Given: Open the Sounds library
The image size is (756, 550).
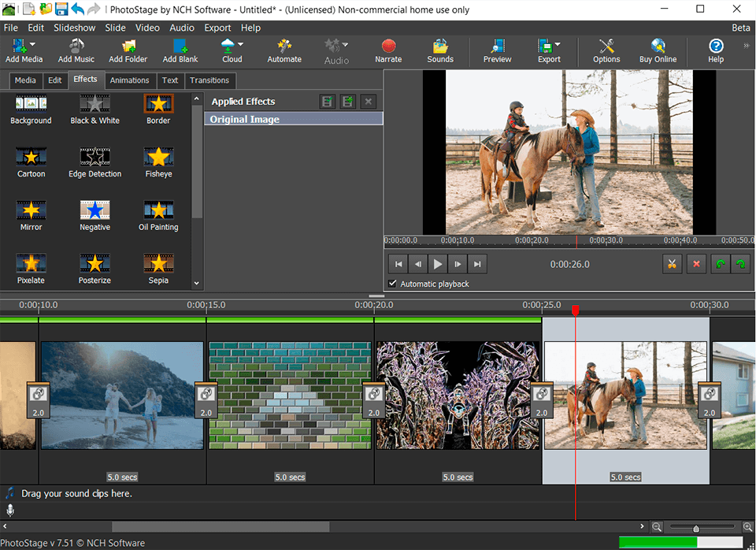Looking at the screenshot, I should point(440,46).
